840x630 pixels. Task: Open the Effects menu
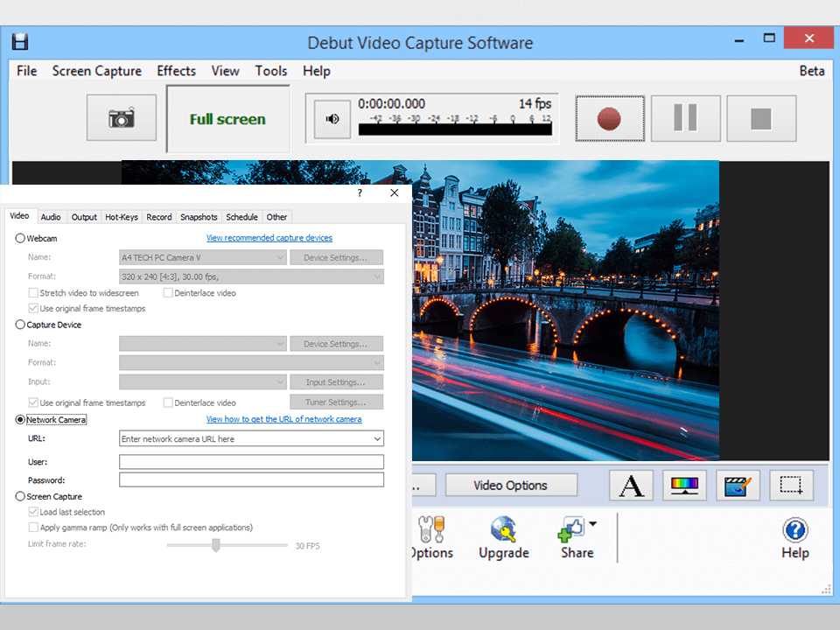tap(176, 71)
